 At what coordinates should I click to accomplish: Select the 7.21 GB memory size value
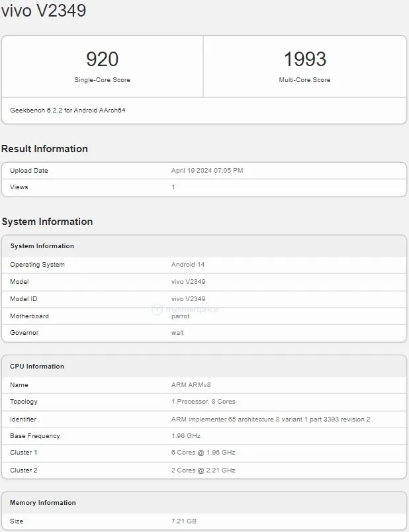click(184, 521)
